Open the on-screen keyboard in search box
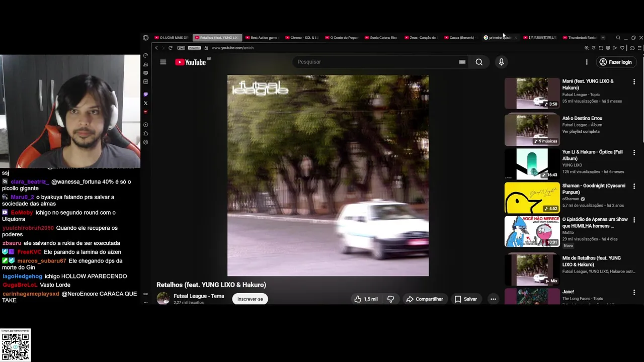 (x=462, y=62)
